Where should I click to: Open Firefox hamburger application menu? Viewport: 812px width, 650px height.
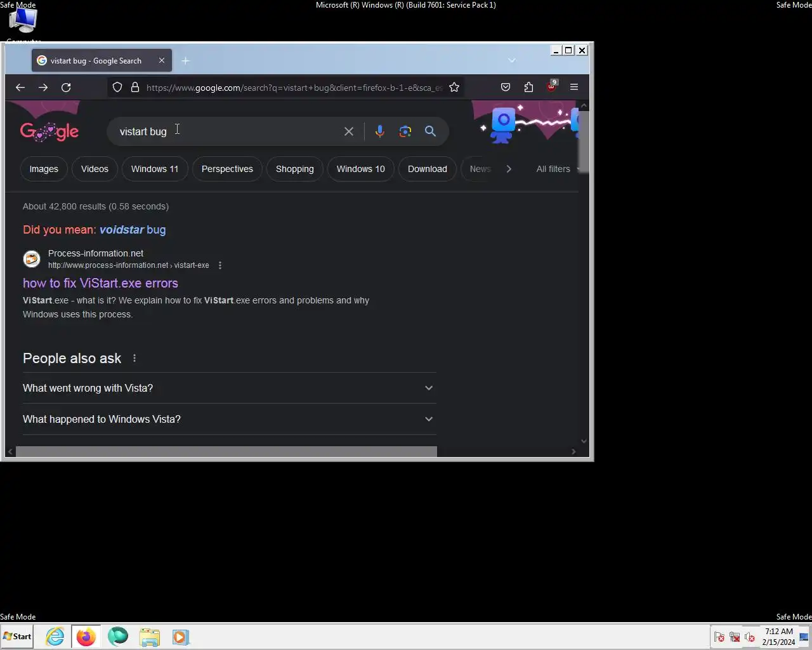[x=574, y=88]
